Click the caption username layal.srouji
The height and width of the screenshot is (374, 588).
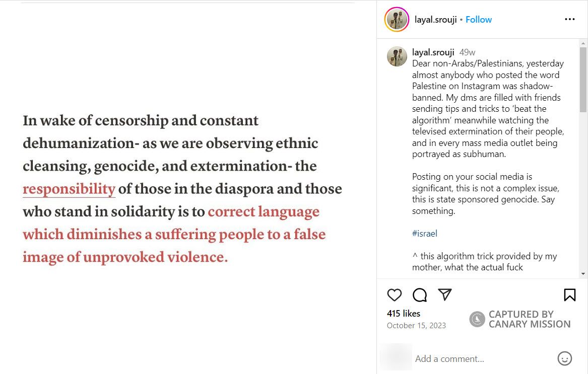point(433,52)
